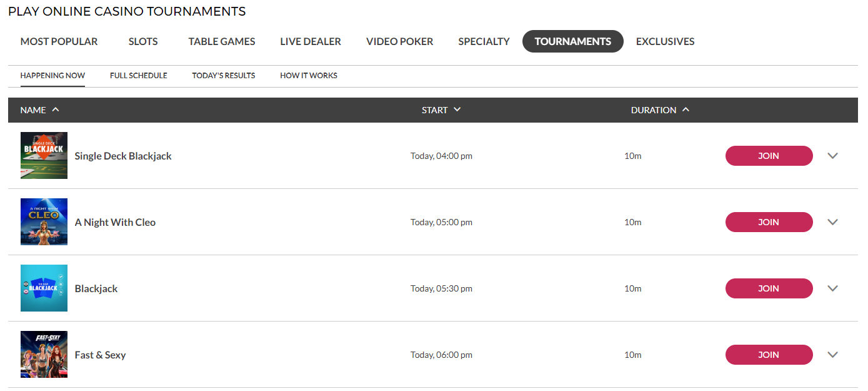The width and height of the screenshot is (868, 391).
Task: Expand A Night With Cleo details
Action: (x=832, y=222)
